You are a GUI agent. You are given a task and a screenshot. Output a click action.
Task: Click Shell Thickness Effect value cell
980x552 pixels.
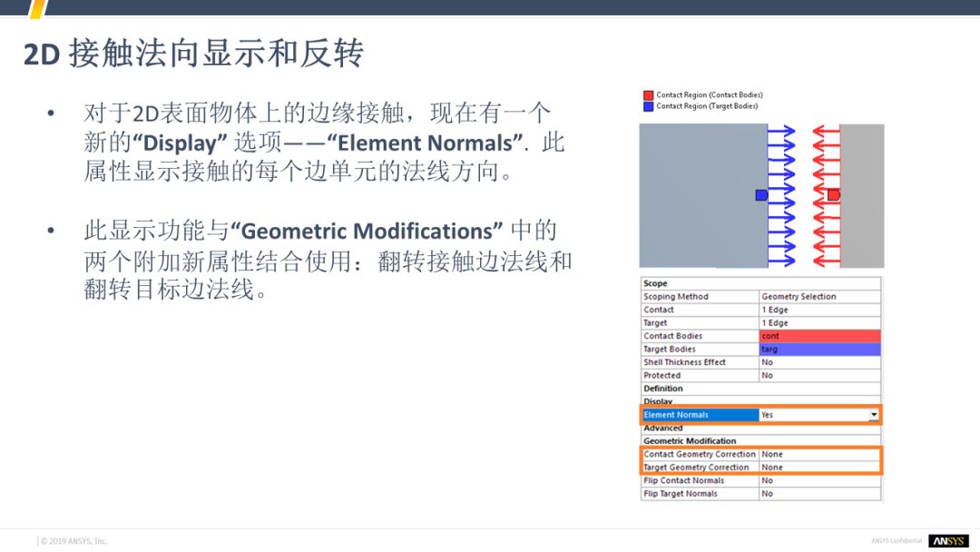[819, 362]
